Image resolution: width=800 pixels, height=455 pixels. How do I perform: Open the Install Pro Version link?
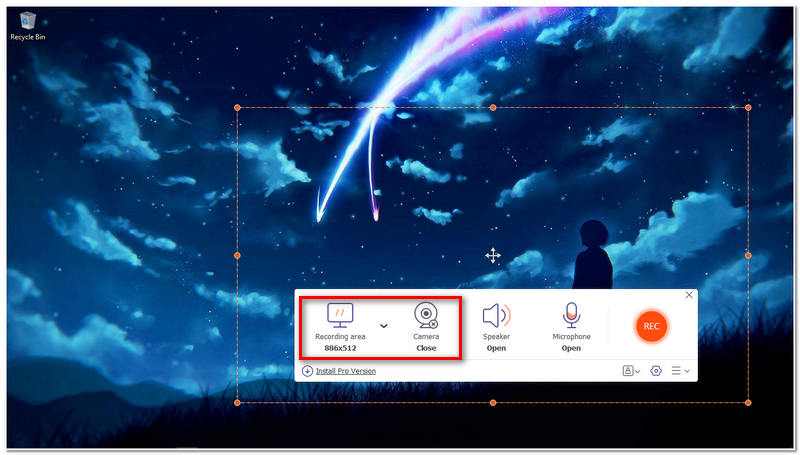[x=345, y=371]
